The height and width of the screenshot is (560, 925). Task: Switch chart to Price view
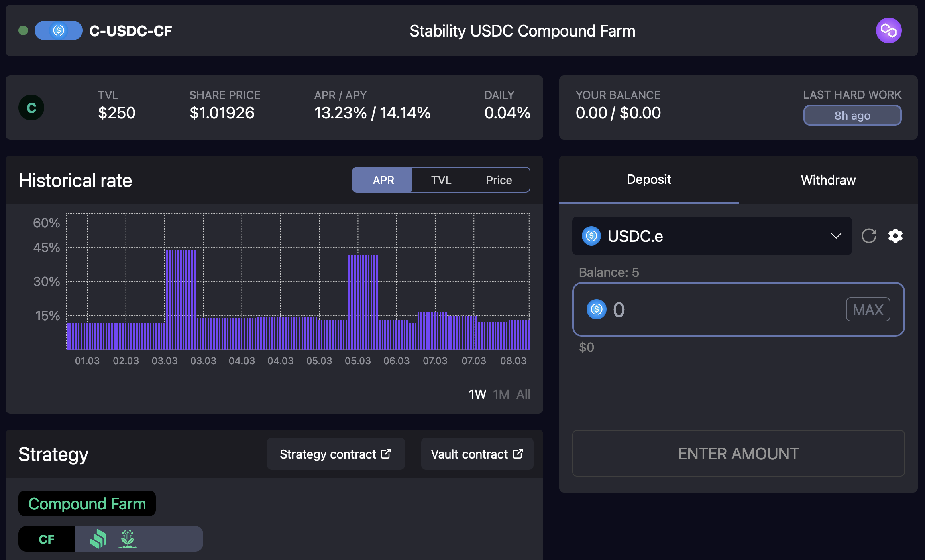(x=499, y=180)
